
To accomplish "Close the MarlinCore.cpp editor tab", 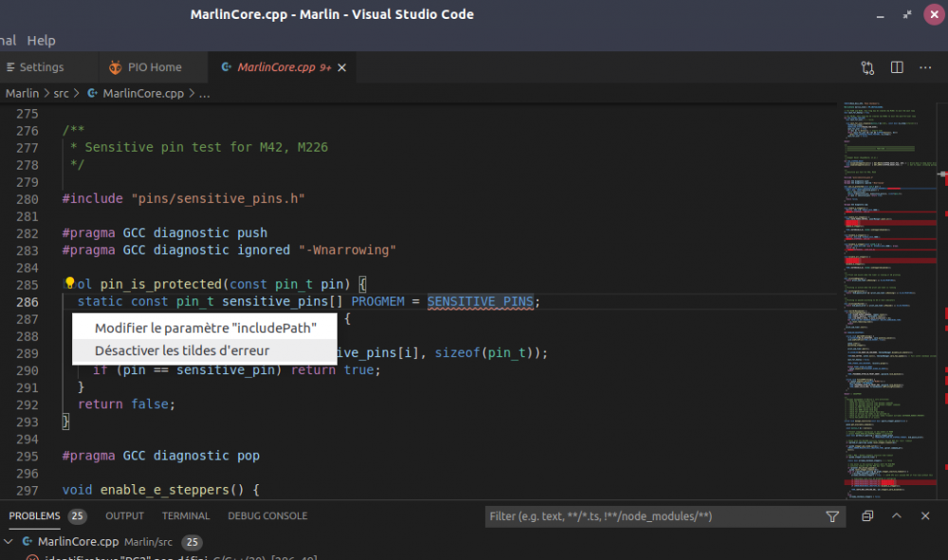I will pyautogui.click(x=342, y=67).
